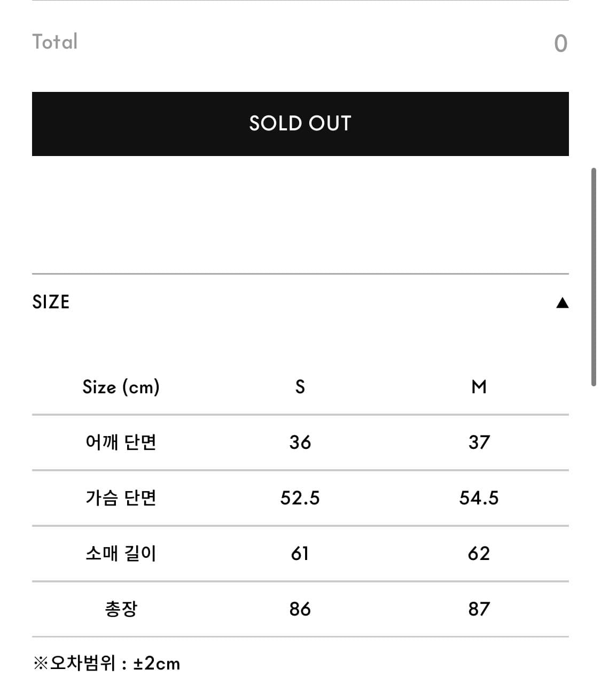Image resolution: width=601 pixels, height=700 pixels.
Task: Select the S size column header
Action: [300, 386]
